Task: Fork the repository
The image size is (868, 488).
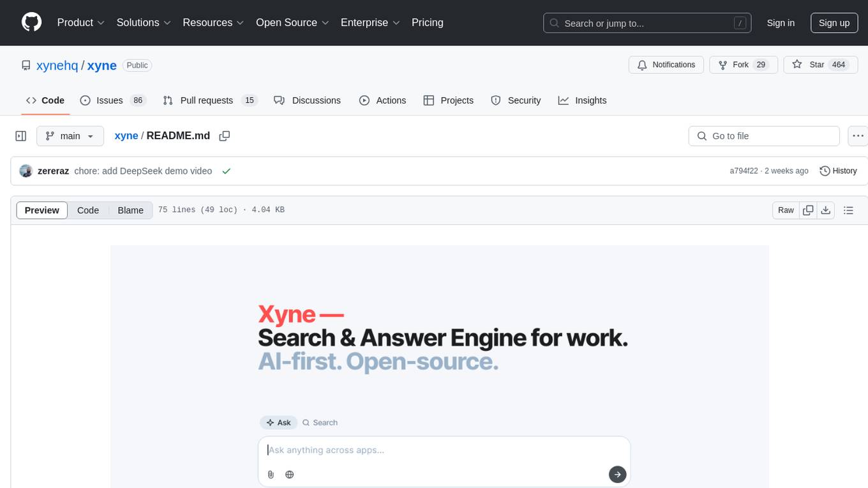Action: (x=744, y=65)
